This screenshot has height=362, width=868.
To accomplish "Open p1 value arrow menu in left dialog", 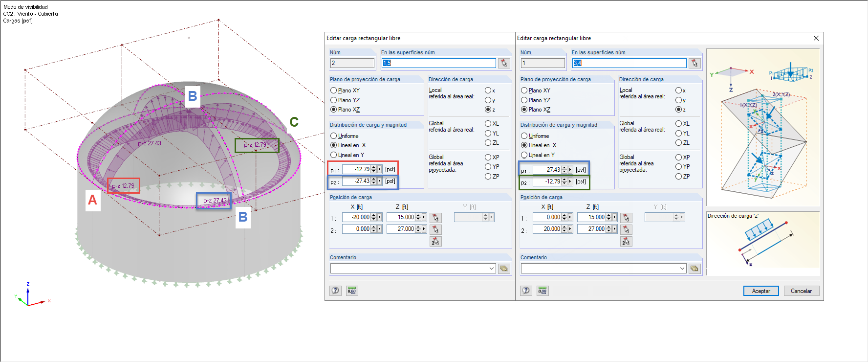I will pyautogui.click(x=379, y=169).
